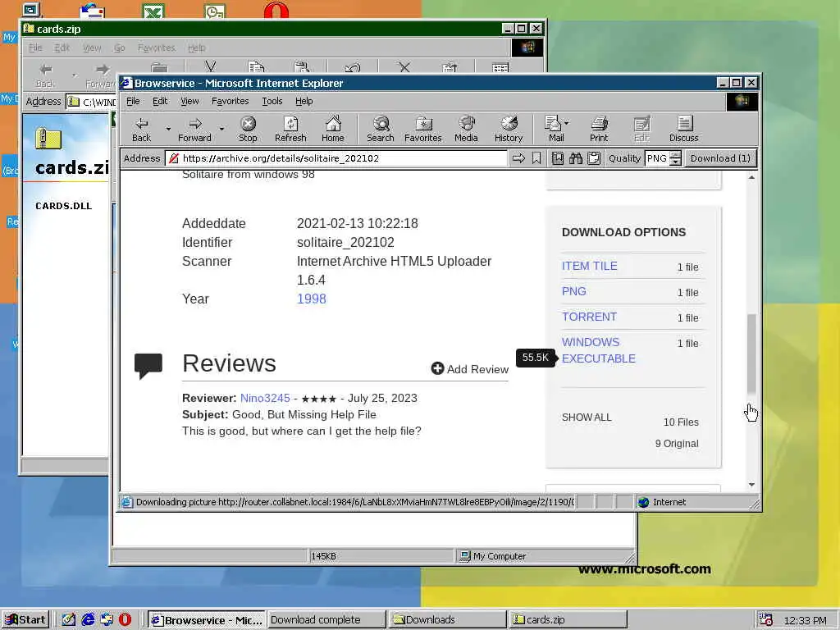Open the Help menu in Internet Explorer
The width and height of the screenshot is (840, 630).
pyautogui.click(x=304, y=101)
